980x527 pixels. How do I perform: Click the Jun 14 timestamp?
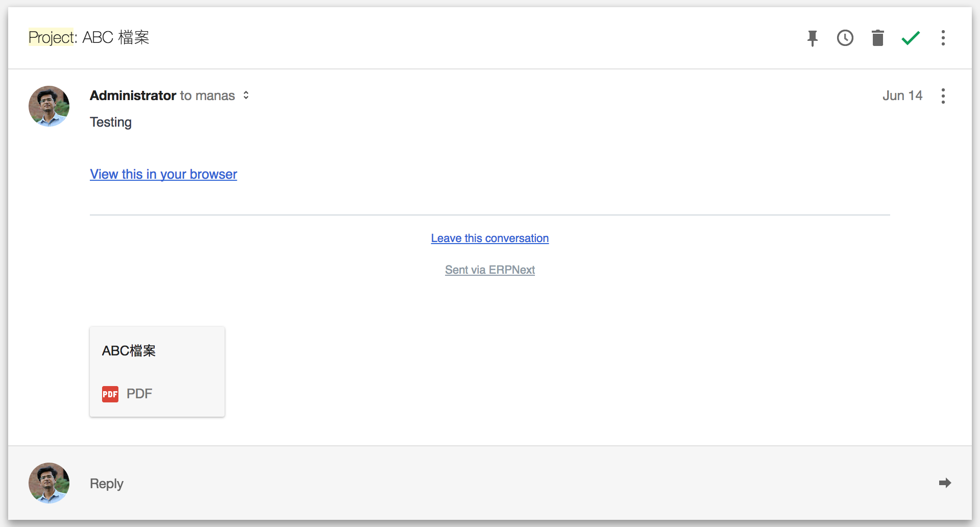pos(902,95)
